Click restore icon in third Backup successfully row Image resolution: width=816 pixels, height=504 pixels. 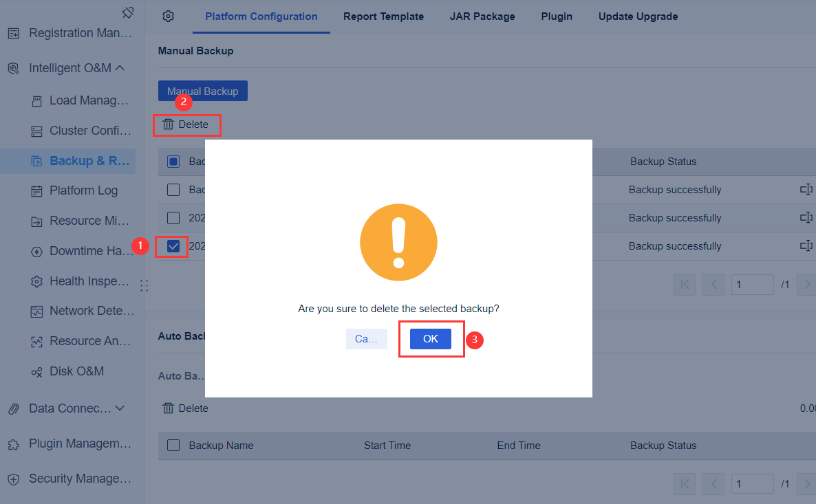(x=806, y=245)
